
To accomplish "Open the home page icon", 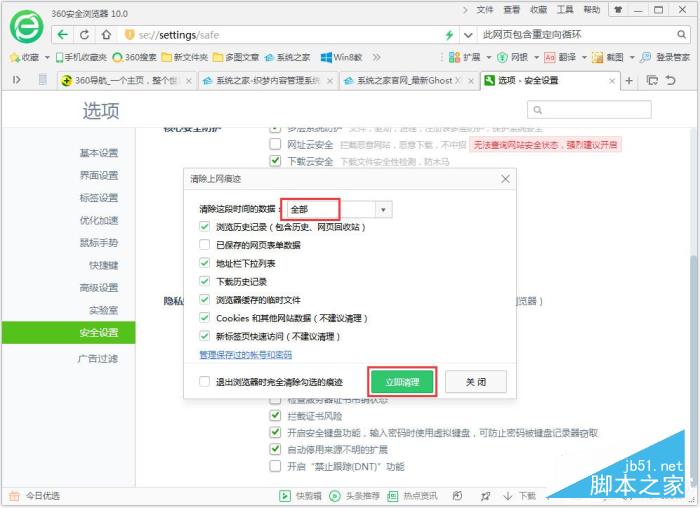I will (106, 34).
